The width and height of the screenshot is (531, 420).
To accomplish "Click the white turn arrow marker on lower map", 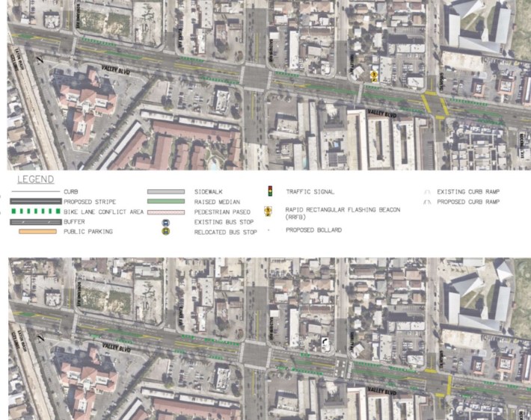I will tap(324, 343).
